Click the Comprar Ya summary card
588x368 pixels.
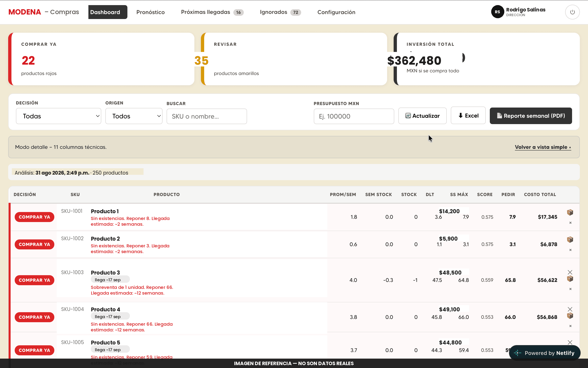(x=101, y=59)
